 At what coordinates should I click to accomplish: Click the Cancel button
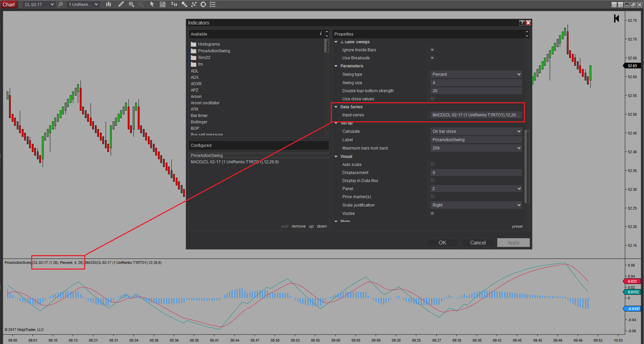[478, 243]
